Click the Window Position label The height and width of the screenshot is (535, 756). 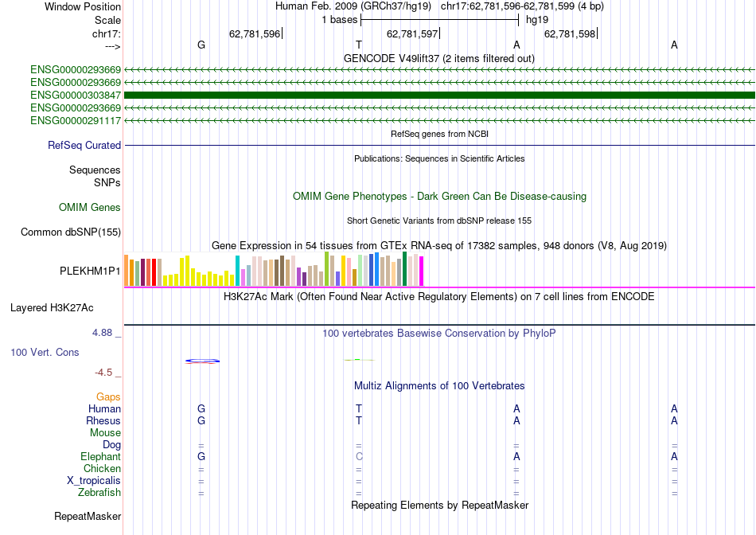coord(83,6)
